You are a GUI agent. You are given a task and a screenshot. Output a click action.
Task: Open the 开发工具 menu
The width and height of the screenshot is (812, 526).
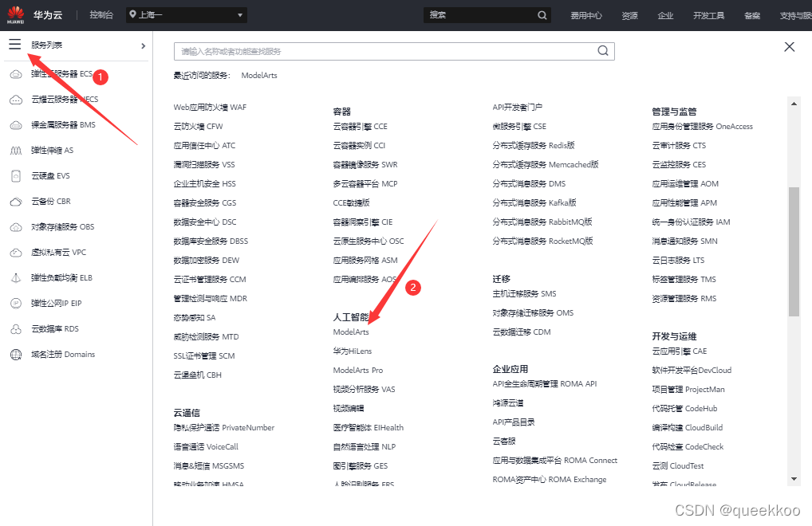pyautogui.click(x=708, y=15)
